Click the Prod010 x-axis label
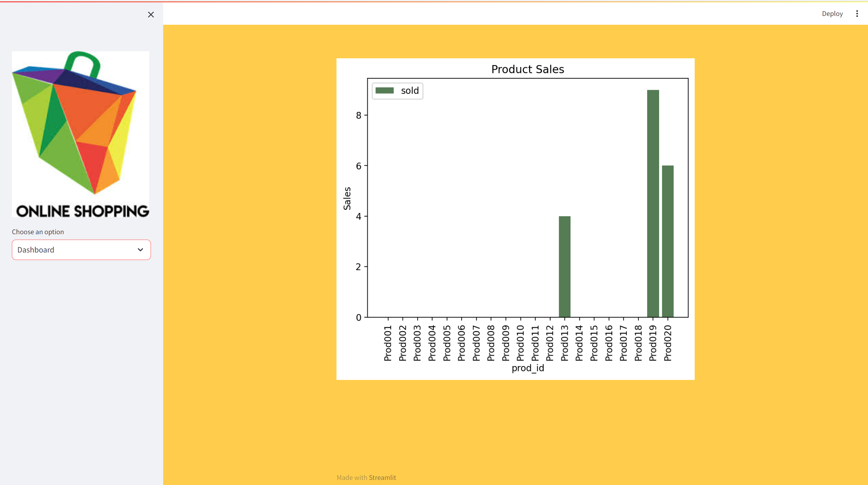 tap(520, 343)
